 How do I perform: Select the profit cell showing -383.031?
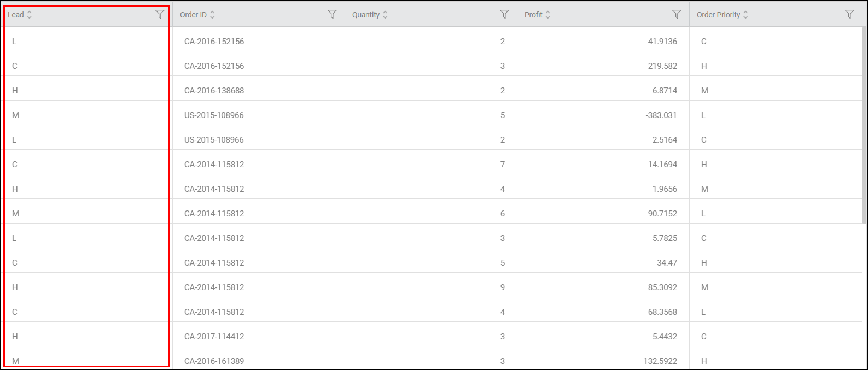(603, 115)
